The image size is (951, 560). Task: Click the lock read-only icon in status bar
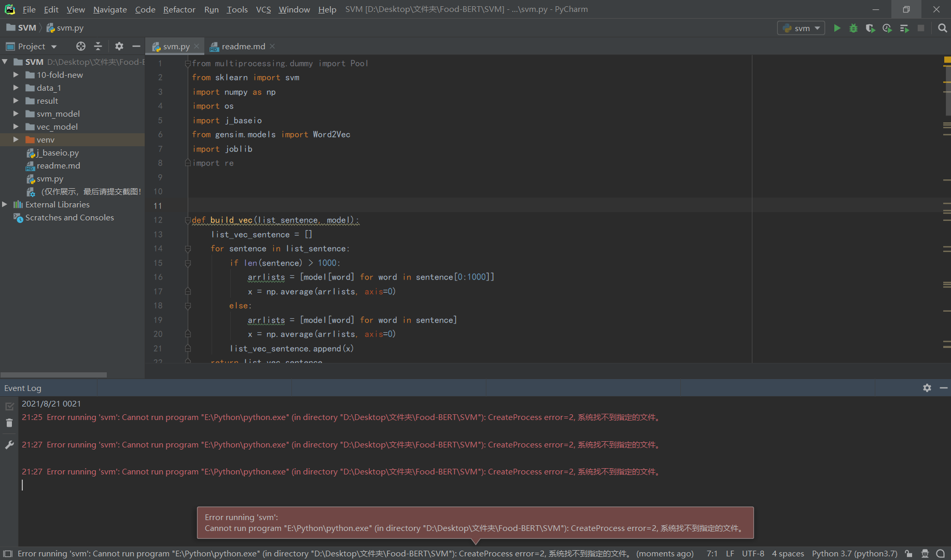point(908,553)
